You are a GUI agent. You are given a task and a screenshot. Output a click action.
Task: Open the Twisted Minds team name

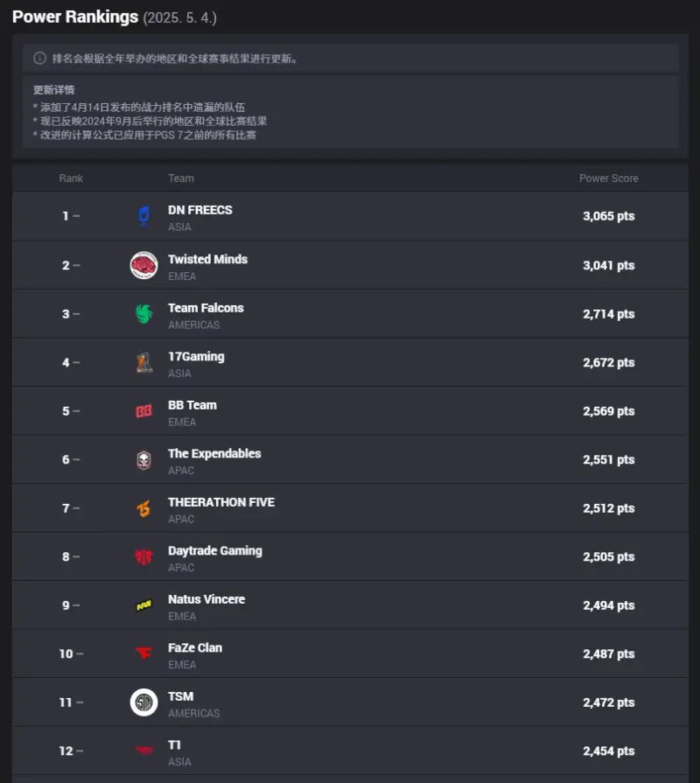tap(207, 259)
